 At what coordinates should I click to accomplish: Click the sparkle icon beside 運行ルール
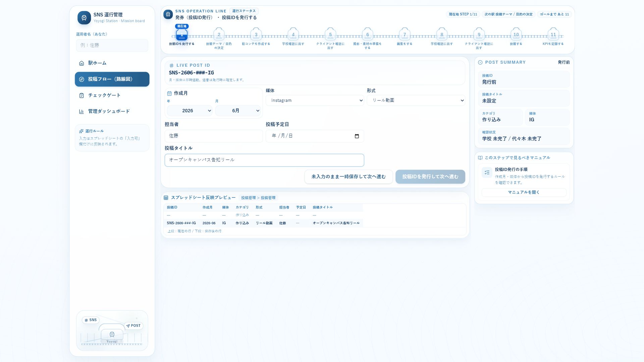81,131
